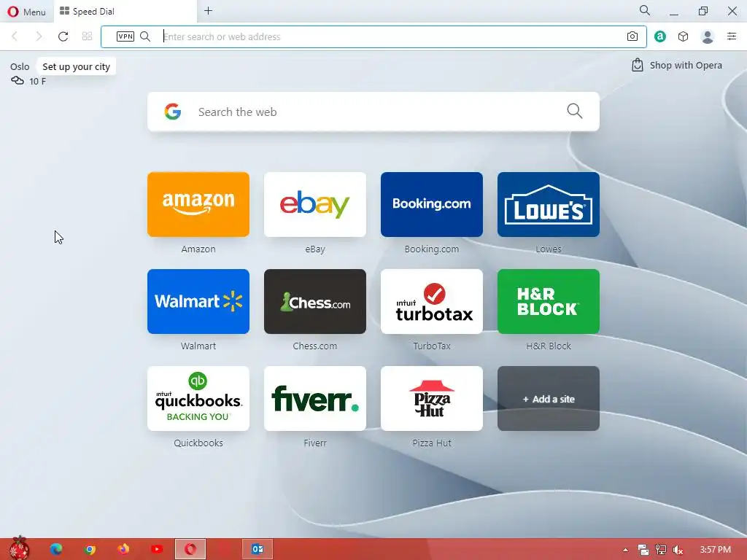
Task: Click the Amazon label under tile
Action: pyautogui.click(x=198, y=249)
